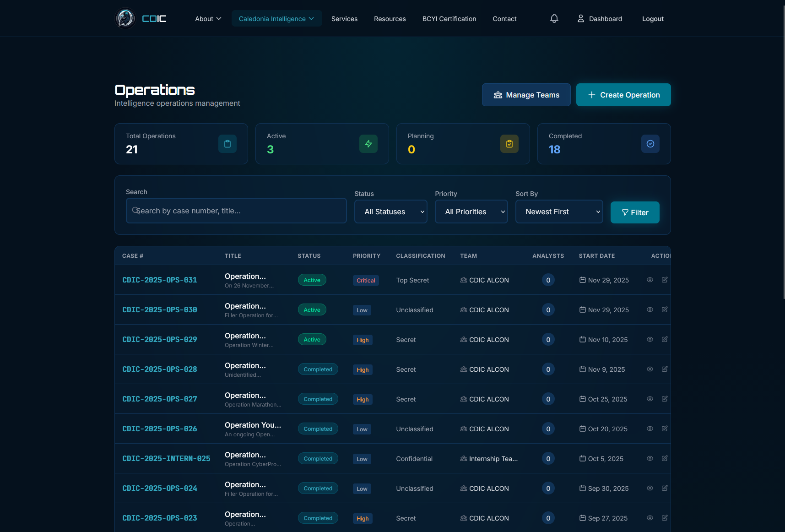This screenshot has height=532, width=785.
Task: Click the user icon beside Dashboard
Action: (x=580, y=18)
